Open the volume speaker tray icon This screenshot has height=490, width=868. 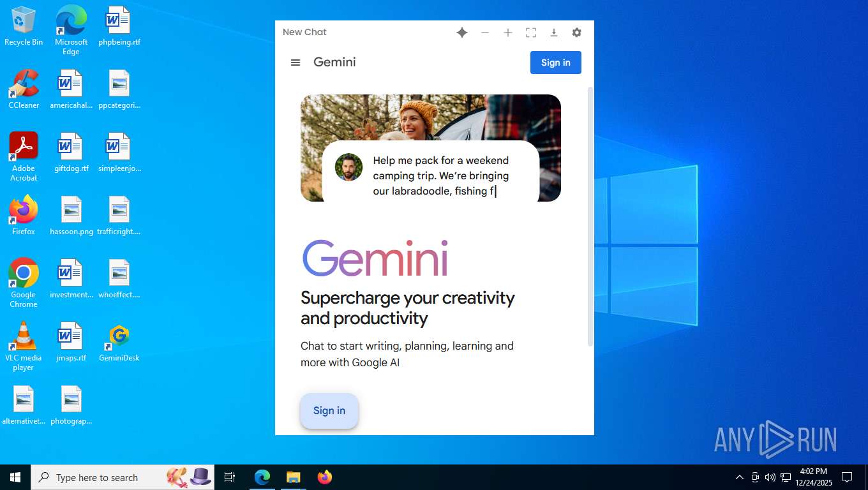pos(770,477)
